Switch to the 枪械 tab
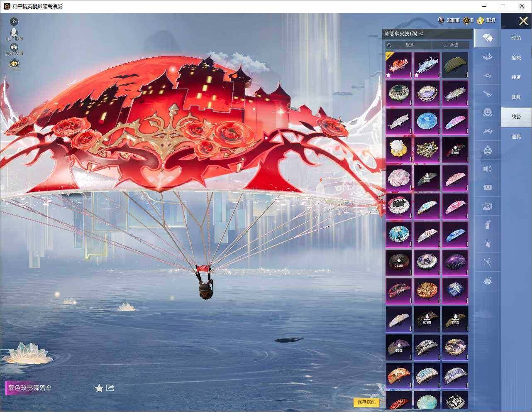 pos(516,58)
